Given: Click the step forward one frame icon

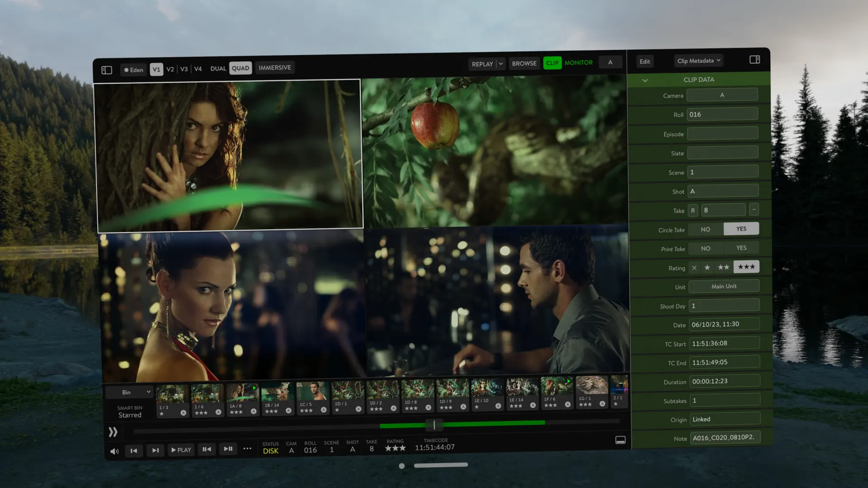Looking at the screenshot, I should [228, 449].
